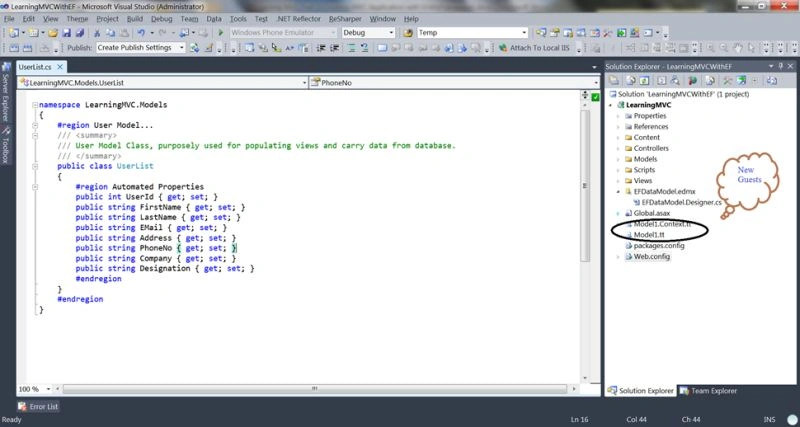
Task: Click the Pin icon on Solution Explorer panel
Action: 782,66
